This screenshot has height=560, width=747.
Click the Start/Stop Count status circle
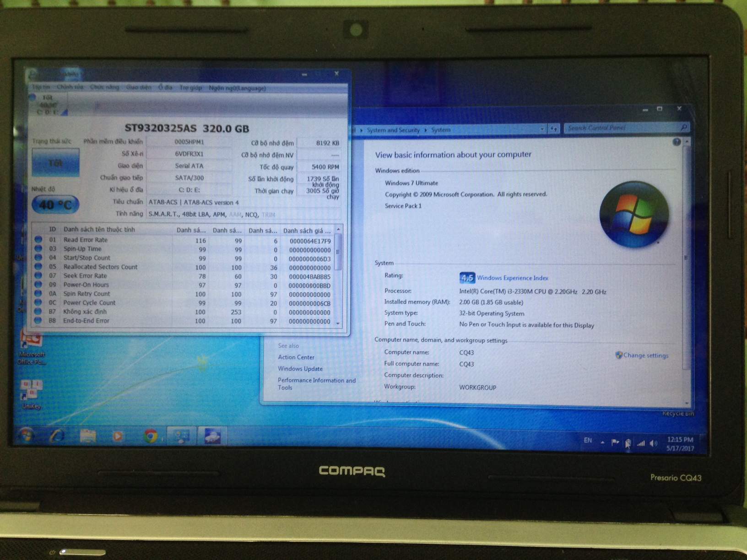point(38,258)
